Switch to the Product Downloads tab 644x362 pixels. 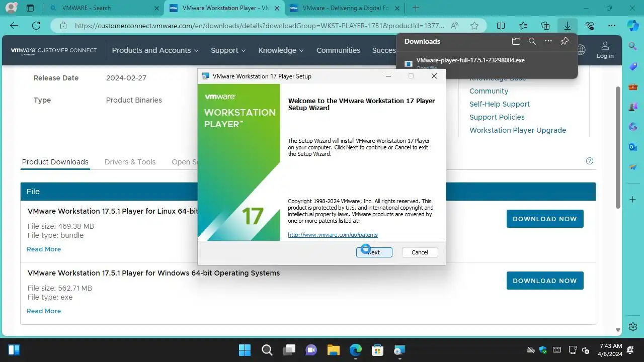pyautogui.click(x=55, y=162)
